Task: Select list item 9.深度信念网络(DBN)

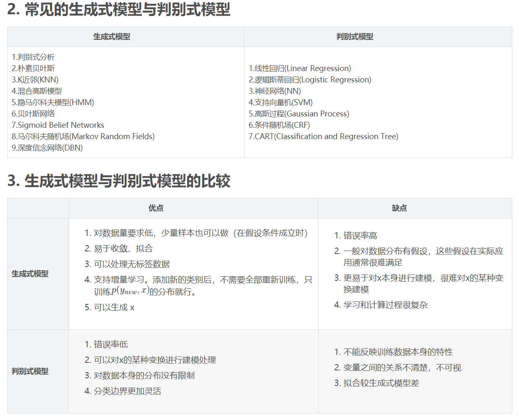Action: (x=47, y=148)
